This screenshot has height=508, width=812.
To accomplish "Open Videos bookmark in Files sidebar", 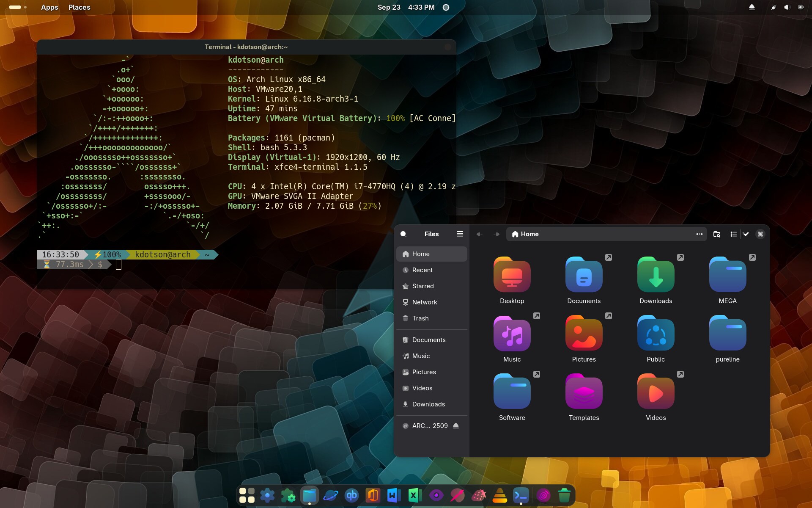I will coord(432,388).
